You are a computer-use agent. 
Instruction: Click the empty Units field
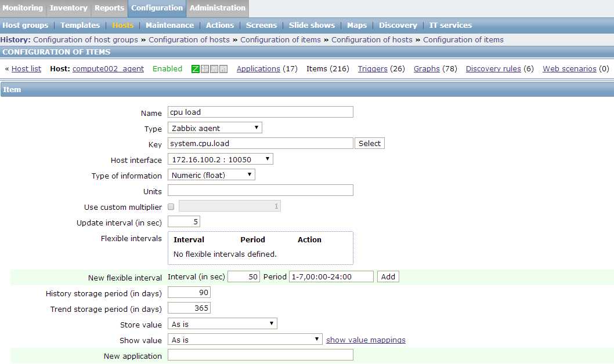[261, 191]
